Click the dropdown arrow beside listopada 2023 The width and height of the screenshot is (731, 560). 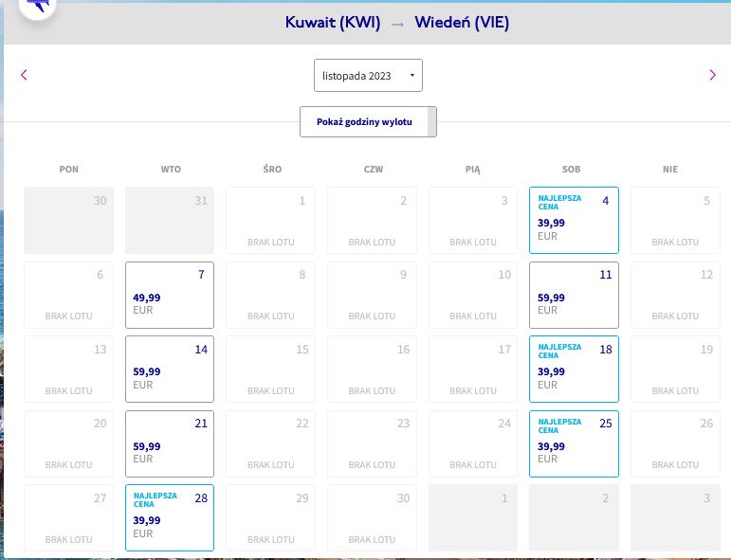tap(412, 75)
